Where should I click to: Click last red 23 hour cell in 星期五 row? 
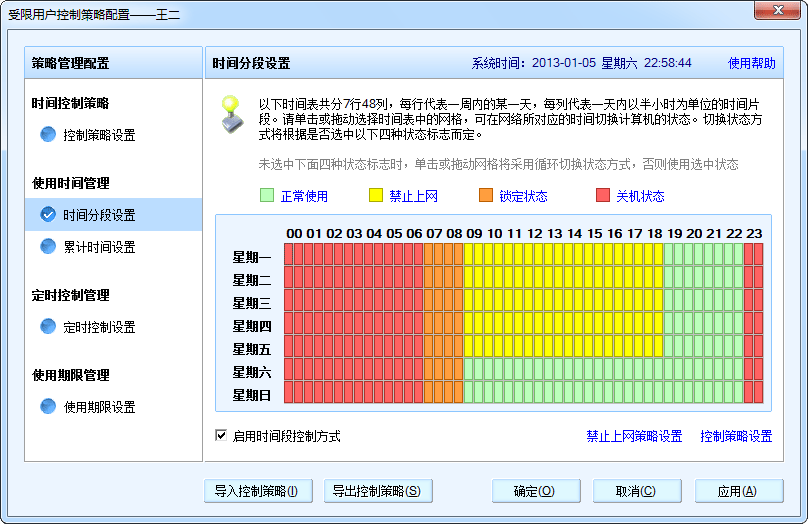pyautogui.click(x=759, y=346)
